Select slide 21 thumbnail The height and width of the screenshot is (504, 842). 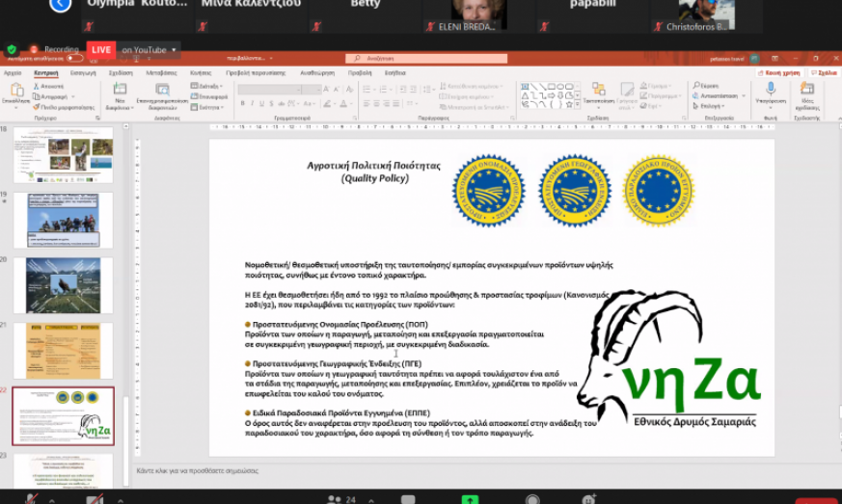(64, 351)
